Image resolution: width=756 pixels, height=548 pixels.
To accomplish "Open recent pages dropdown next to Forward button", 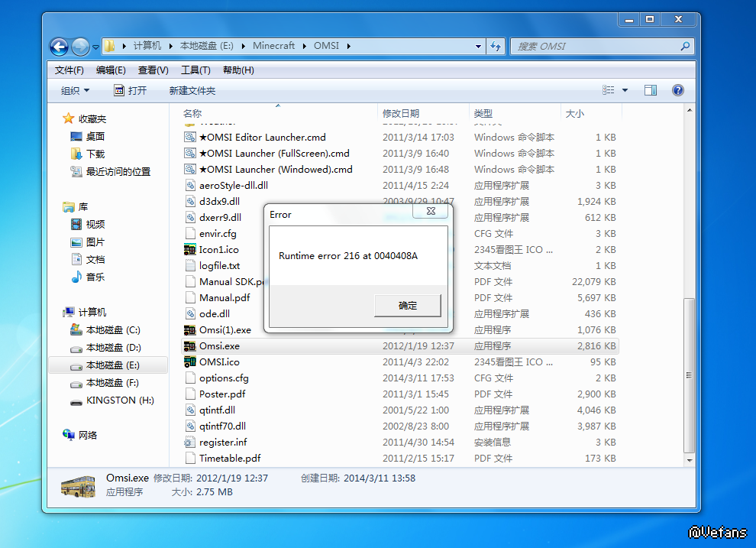I will tap(95, 47).
